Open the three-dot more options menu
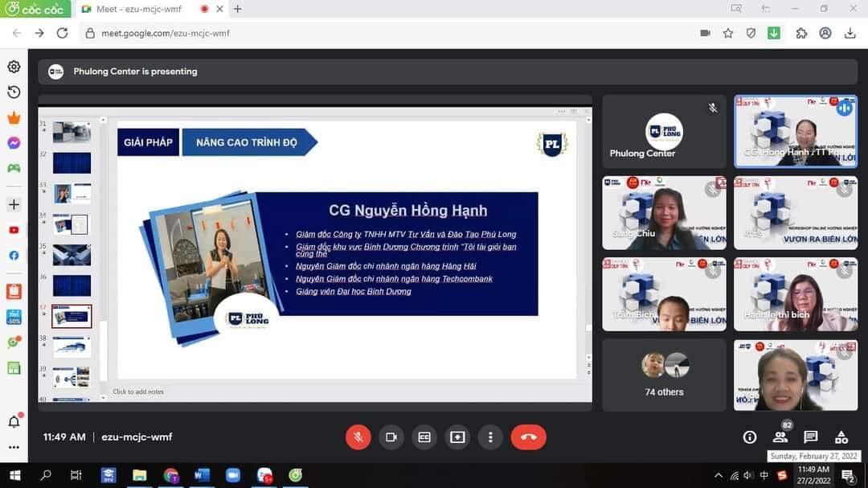868x488 pixels. click(490, 437)
